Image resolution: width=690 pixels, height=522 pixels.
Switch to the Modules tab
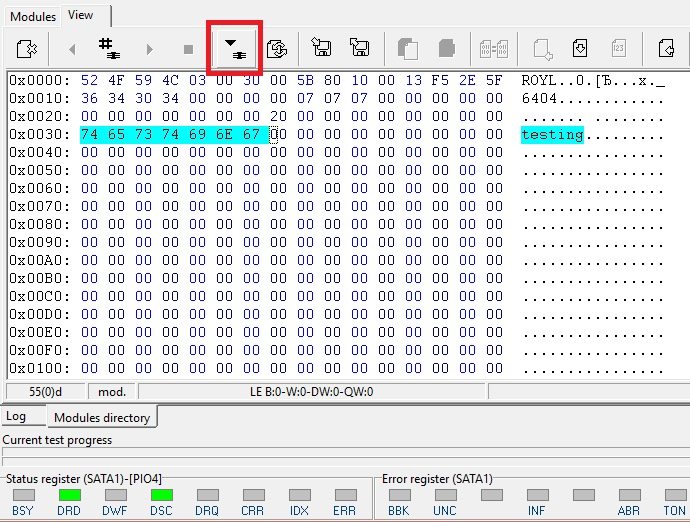pyautogui.click(x=33, y=17)
